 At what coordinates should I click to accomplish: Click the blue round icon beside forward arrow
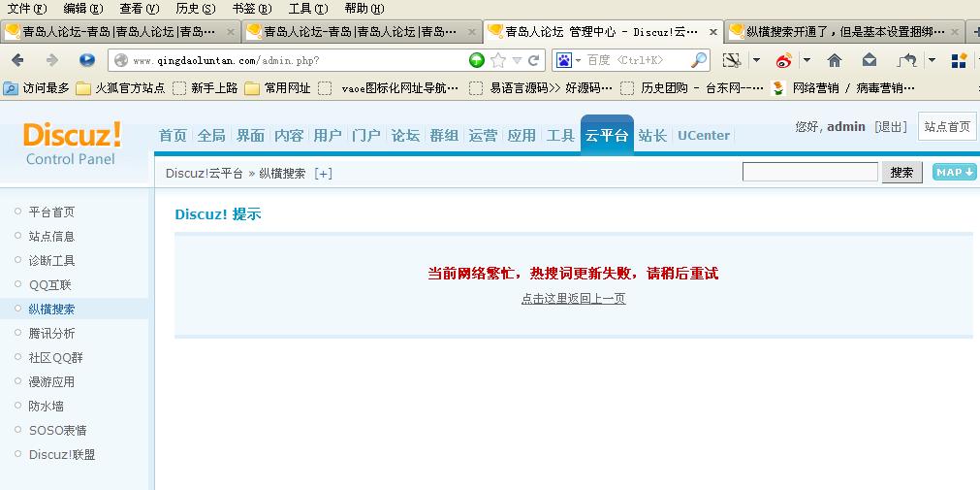87,60
